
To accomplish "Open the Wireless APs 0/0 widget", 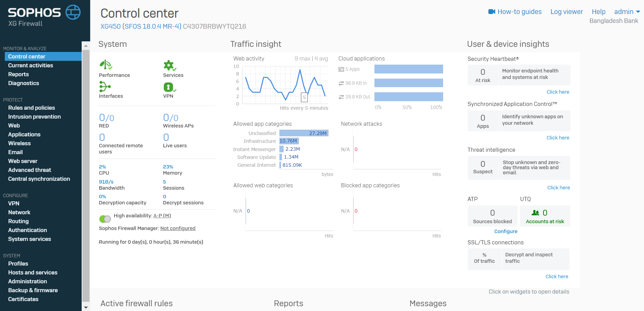I will click(178, 120).
